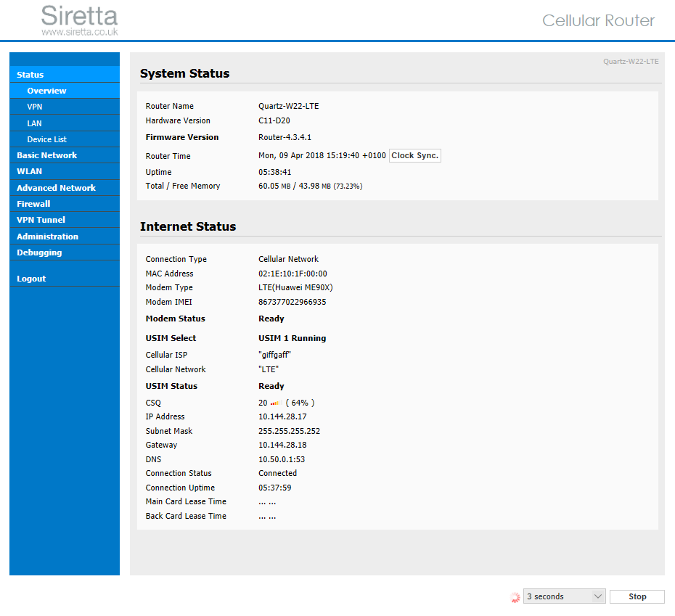Click the USIM Select label
The image size is (675, 616).
pyautogui.click(x=171, y=338)
